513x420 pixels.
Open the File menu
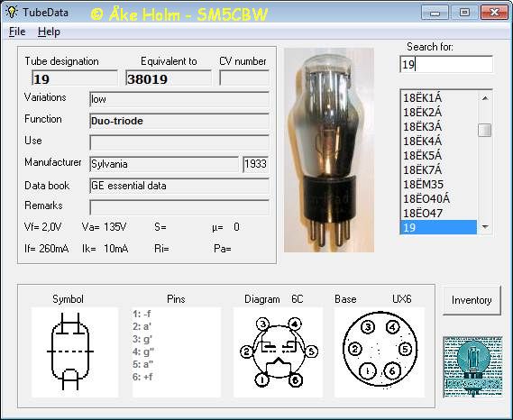click(17, 32)
